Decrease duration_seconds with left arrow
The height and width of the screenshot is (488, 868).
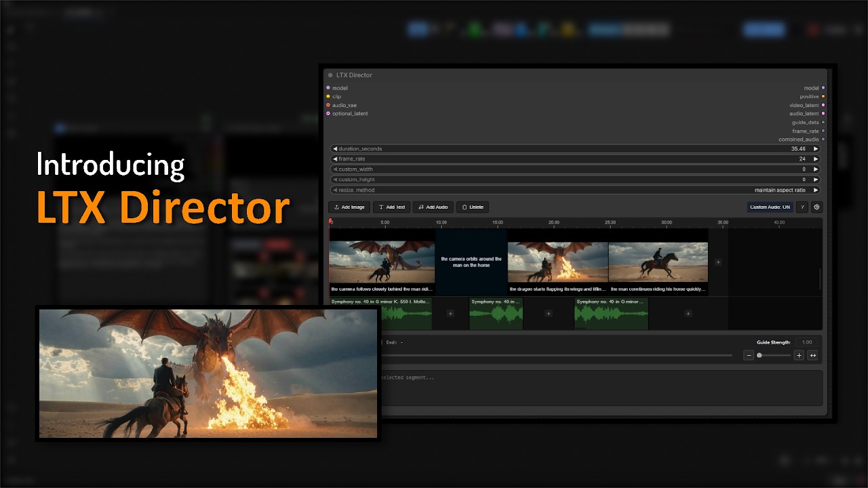[334, 148]
